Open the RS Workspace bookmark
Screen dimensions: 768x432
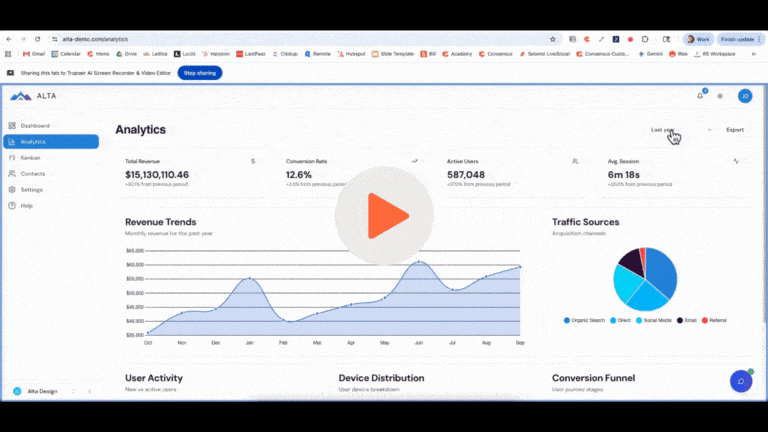(715, 54)
